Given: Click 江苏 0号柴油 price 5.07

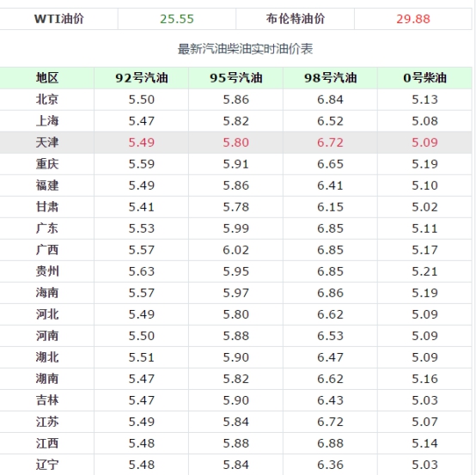Looking at the screenshot, I should 424,422.
